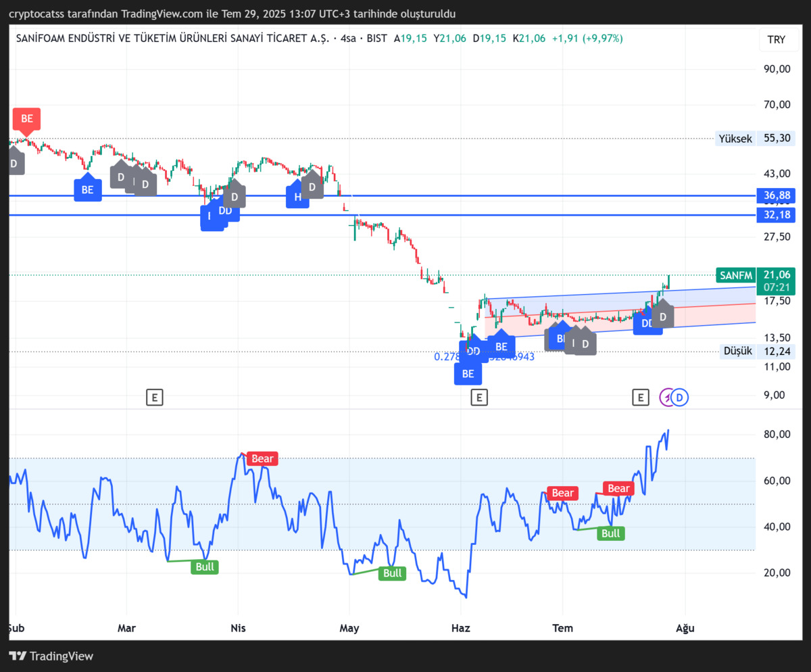
Task: Open the TRY currency selector
Action: coord(777,39)
